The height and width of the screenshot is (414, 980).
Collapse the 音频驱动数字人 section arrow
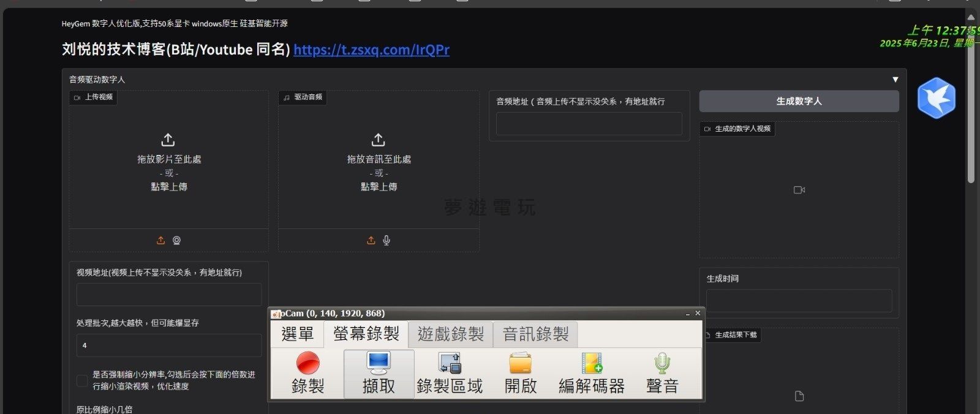tap(895, 80)
